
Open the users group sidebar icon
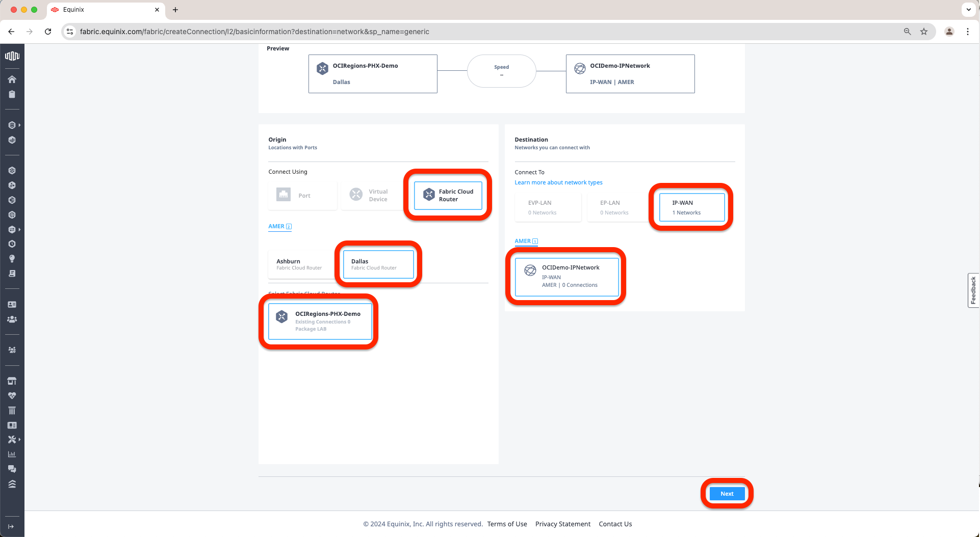click(12, 319)
